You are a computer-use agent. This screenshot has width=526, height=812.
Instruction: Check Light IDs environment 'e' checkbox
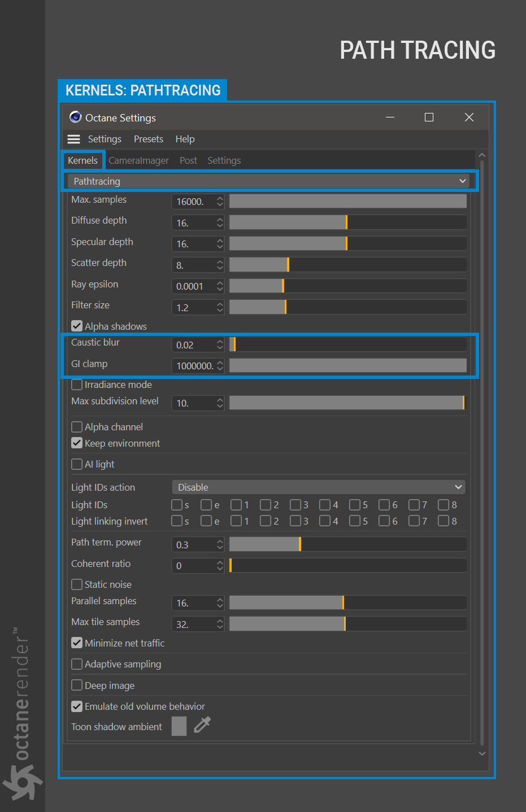[207, 505]
